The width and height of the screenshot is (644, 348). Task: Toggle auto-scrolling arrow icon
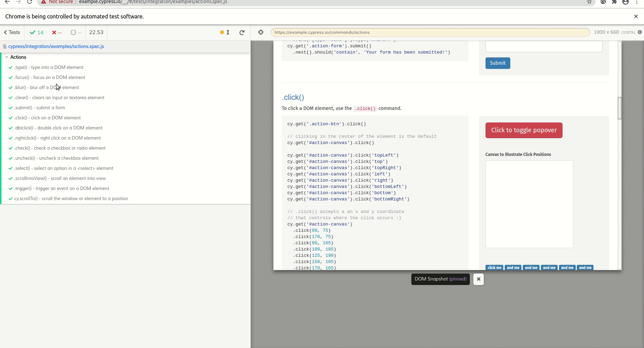point(228,32)
